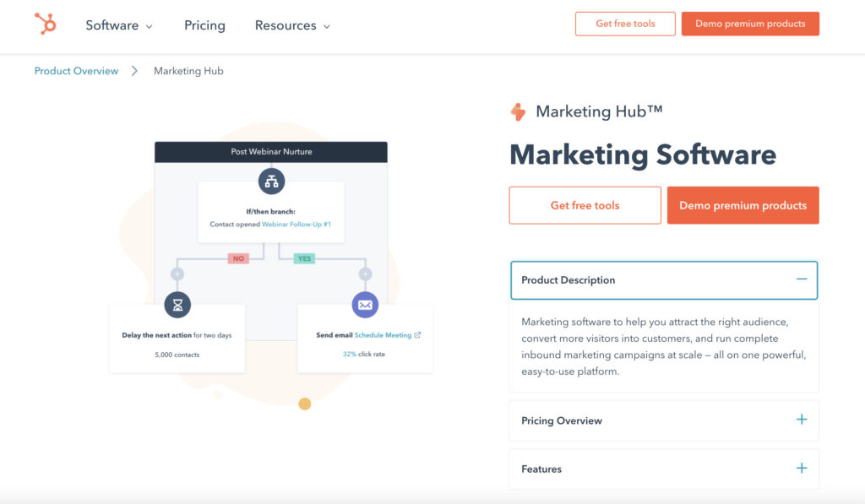Open the Software dropdown menu
865x504 pixels.
coord(119,25)
